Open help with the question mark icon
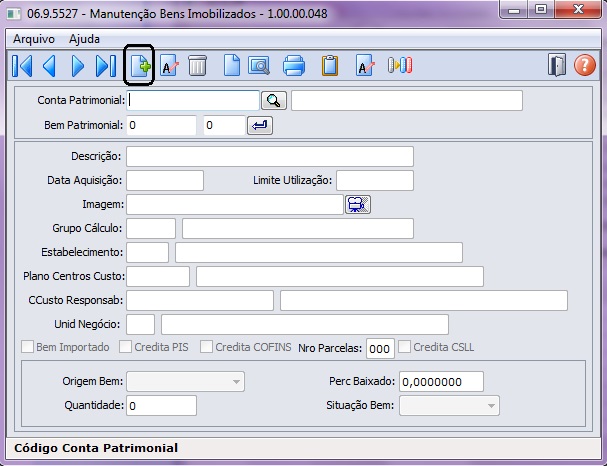This screenshot has width=607, height=466. [x=585, y=65]
